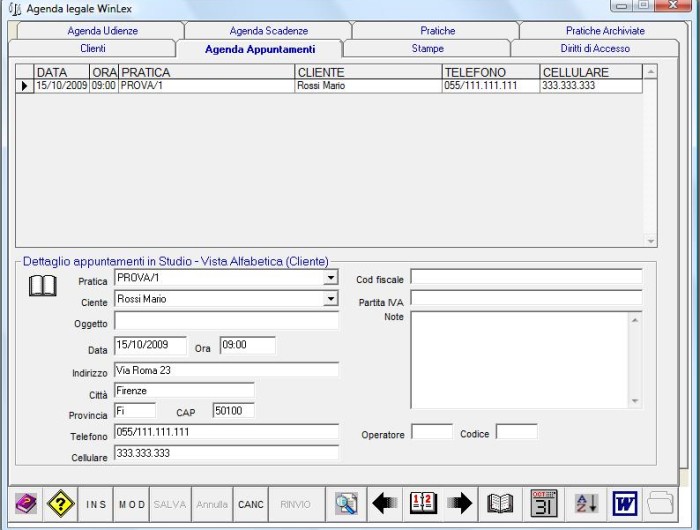Click the purple help book icon

[26, 504]
